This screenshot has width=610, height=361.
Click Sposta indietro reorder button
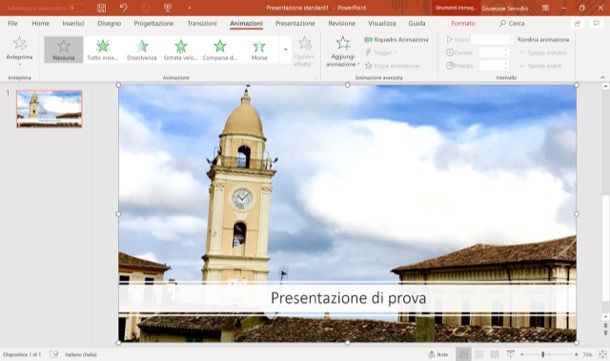tap(543, 53)
